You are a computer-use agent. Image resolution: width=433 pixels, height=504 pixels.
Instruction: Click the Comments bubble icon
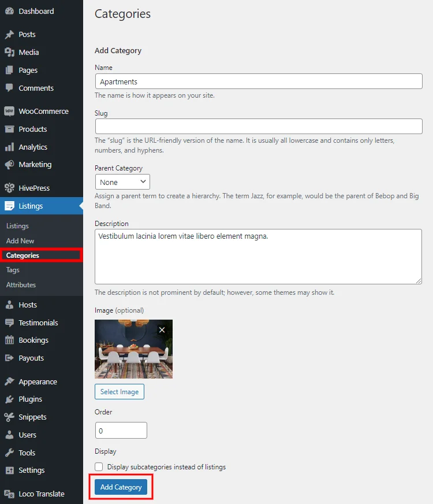[10, 88]
